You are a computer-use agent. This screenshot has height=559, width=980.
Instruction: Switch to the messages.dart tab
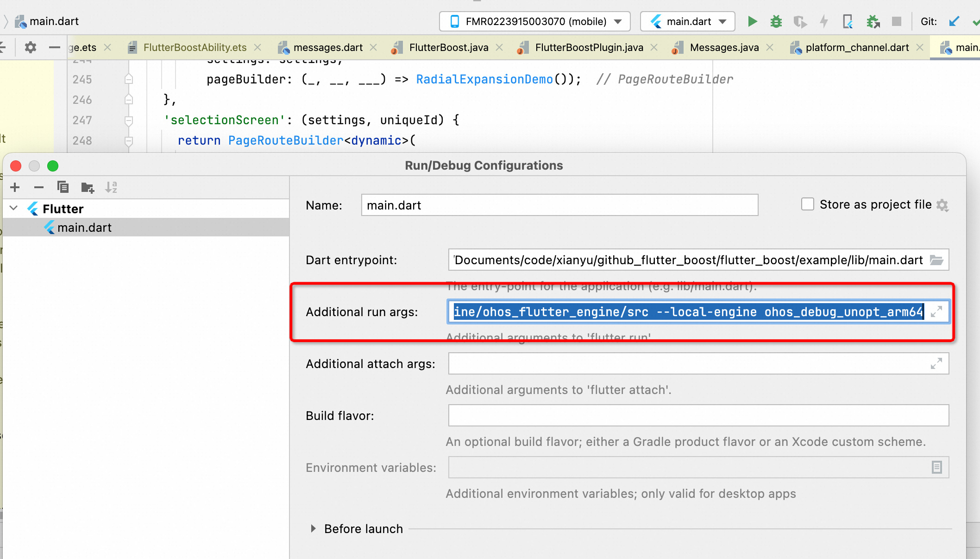[x=327, y=47]
